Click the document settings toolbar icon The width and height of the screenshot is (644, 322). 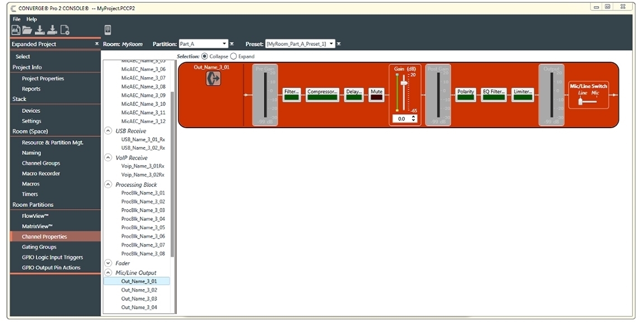[65, 30]
